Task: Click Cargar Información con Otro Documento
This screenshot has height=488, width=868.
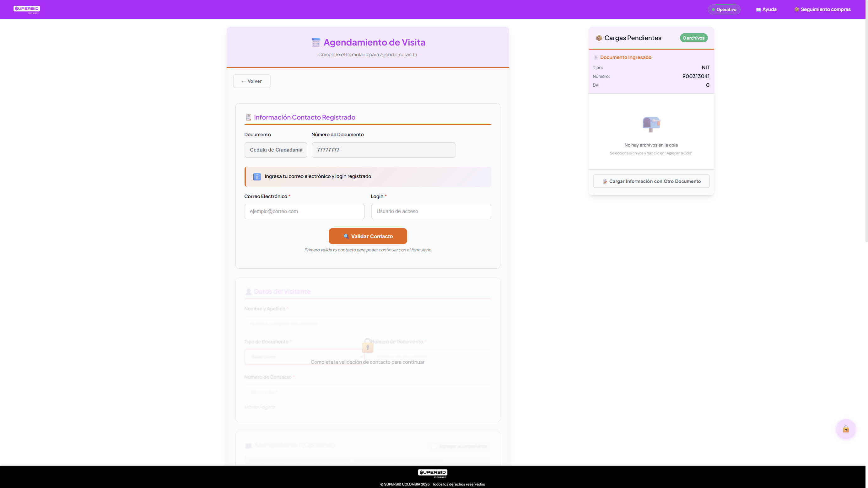Action: [651, 181]
